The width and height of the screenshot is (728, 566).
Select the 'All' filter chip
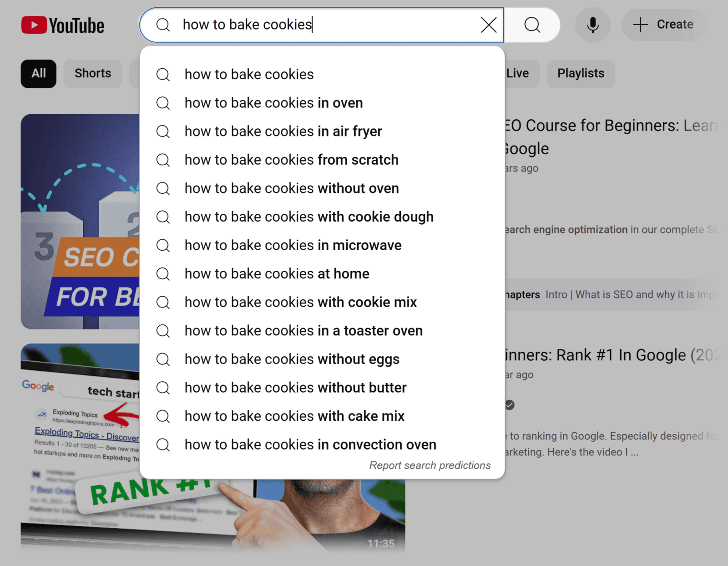point(38,73)
